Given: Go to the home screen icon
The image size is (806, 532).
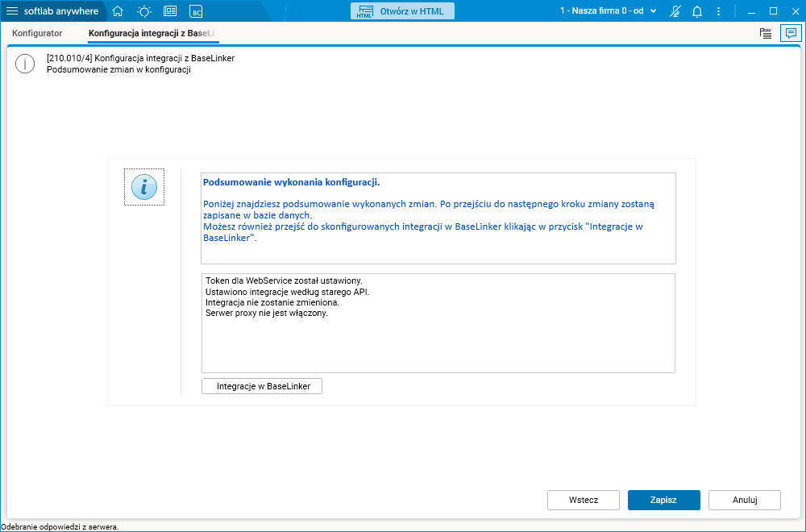Looking at the screenshot, I should pyautogui.click(x=118, y=10).
